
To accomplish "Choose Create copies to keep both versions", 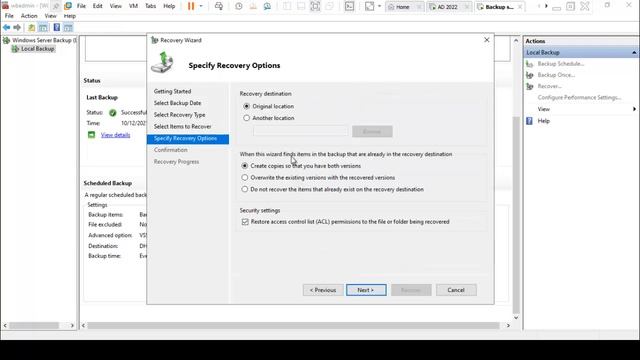I will tap(244, 166).
